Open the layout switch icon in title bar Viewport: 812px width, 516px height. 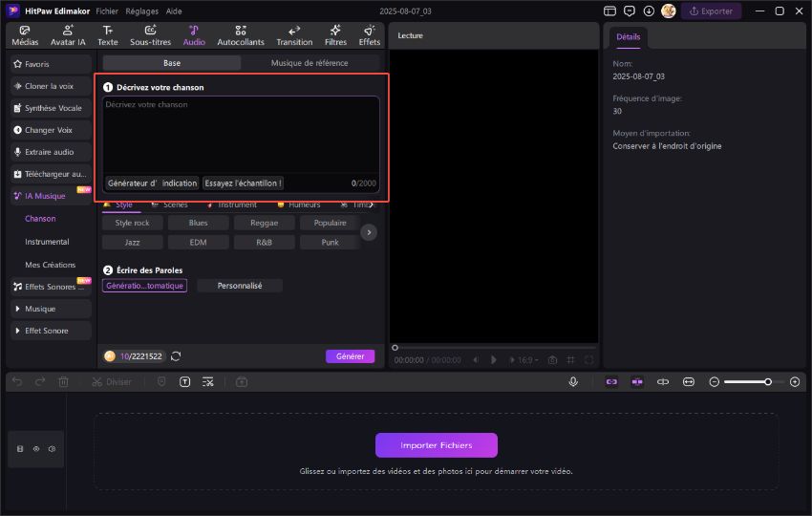610,11
